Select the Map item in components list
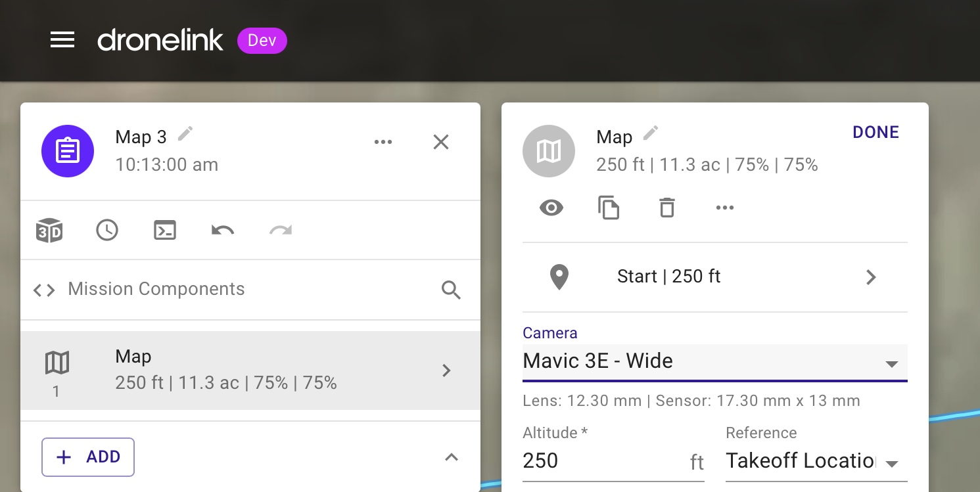Viewport: 980px width, 492px height. click(x=250, y=370)
